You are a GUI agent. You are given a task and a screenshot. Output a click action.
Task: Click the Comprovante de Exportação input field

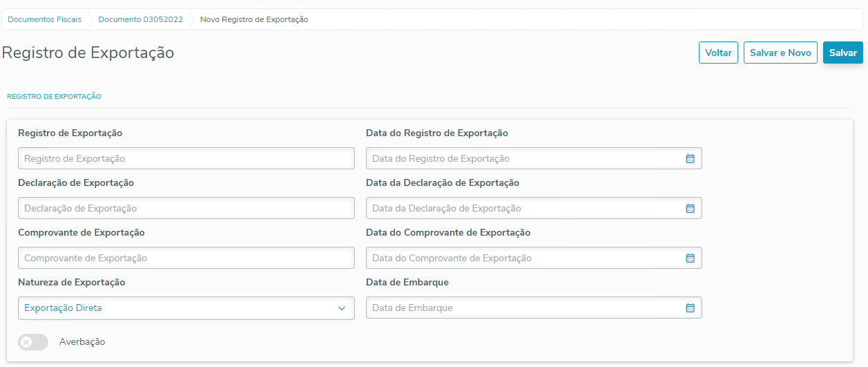pyautogui.click(x=186, y=258)
